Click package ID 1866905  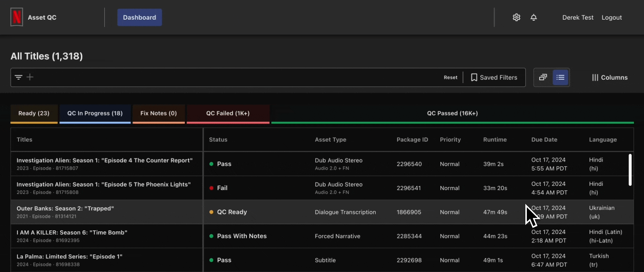(x=409, y=212)
